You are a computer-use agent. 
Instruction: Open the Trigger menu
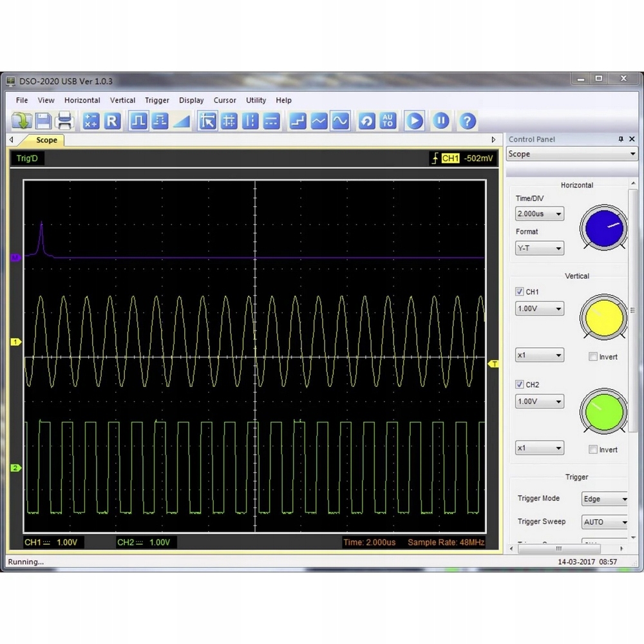[x=156, y=100]
